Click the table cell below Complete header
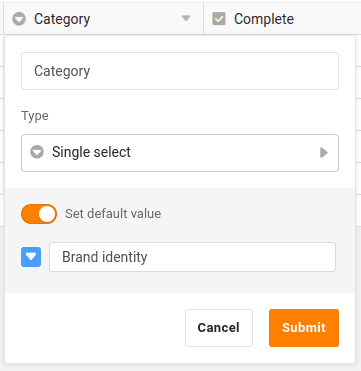This screenshot has height=371, width=361. tap(358, 50)
